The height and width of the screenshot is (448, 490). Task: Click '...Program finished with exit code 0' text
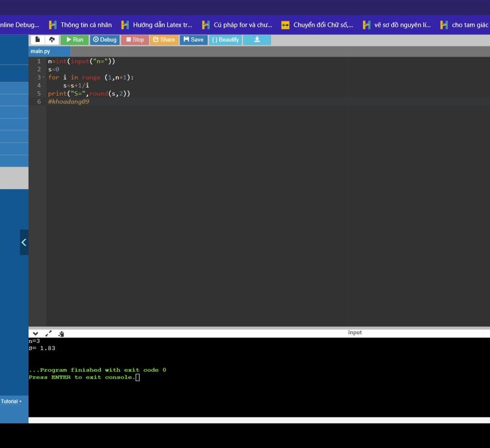point(98,370)
